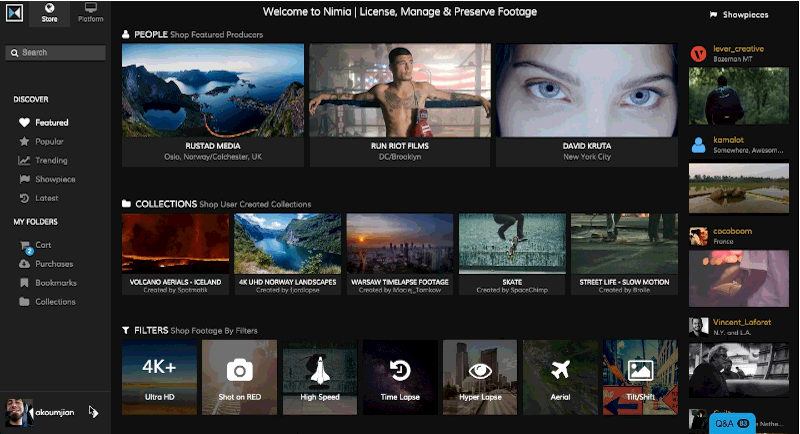The height and width of the screenshot is (434, 800).
Task: Click the PEOPLE section heading
Action: pos(151,34)
